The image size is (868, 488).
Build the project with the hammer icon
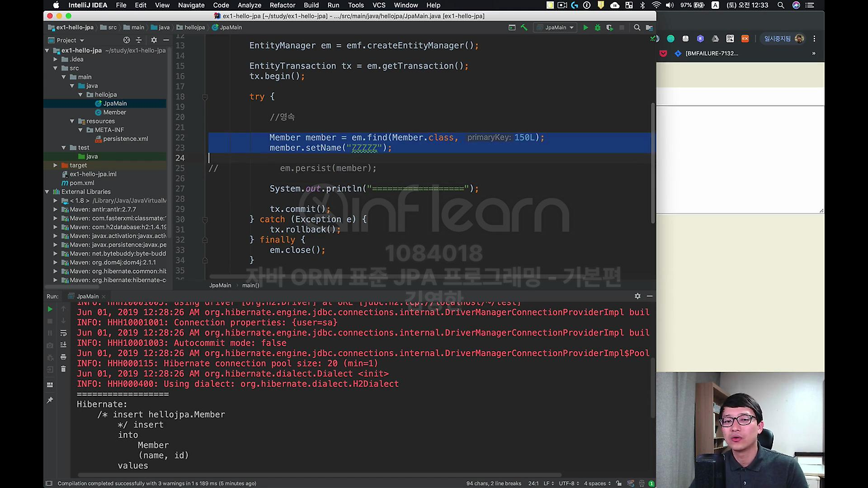(x=524, y=28)
